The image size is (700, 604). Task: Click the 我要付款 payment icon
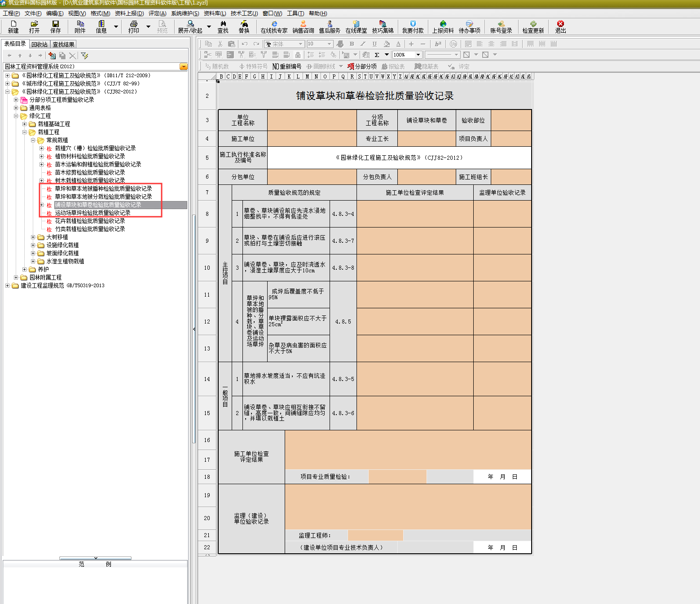413,27
